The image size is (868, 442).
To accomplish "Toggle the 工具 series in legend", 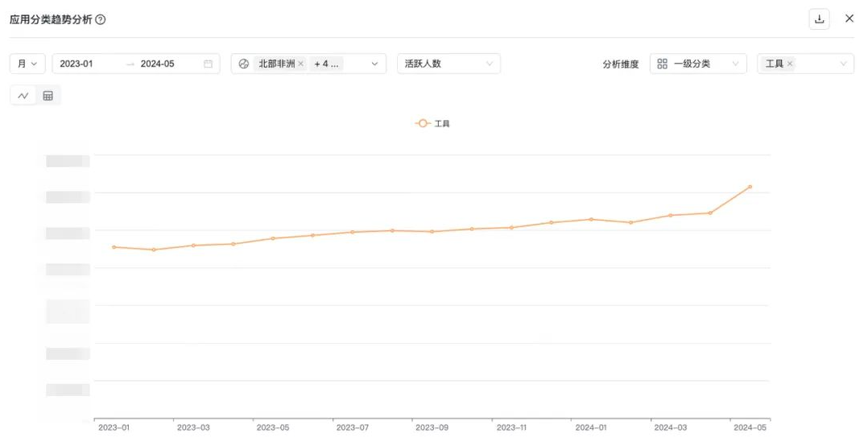I will (x=433, y=124).
